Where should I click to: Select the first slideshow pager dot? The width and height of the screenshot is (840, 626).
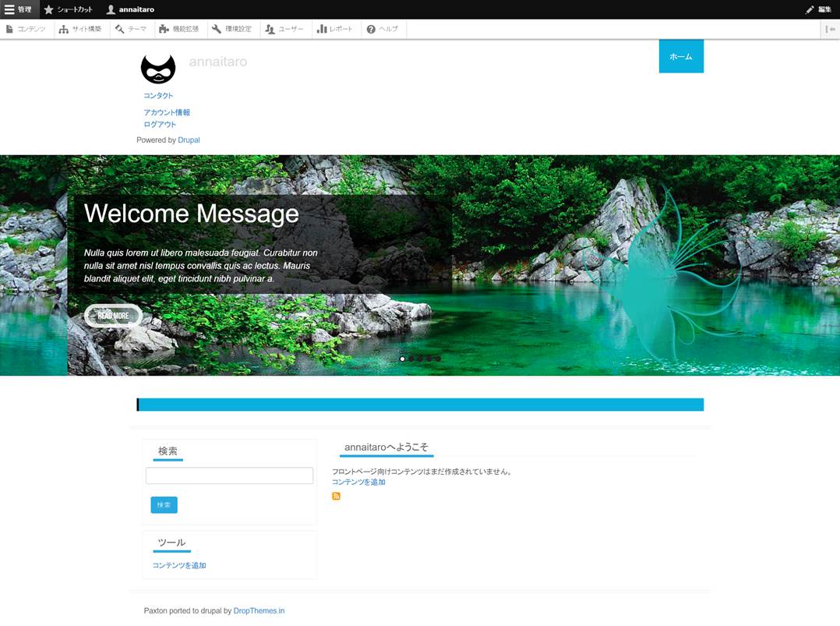coord(402,359)
